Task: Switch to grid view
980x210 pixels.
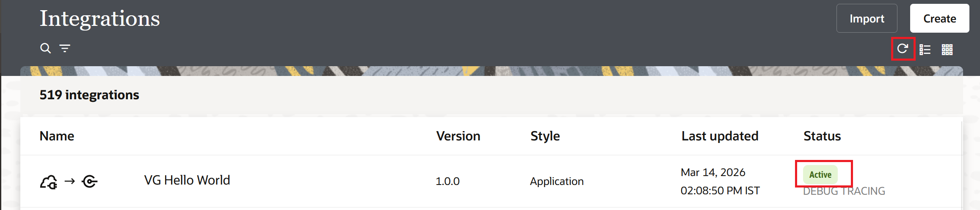Action: coord(947,50)
